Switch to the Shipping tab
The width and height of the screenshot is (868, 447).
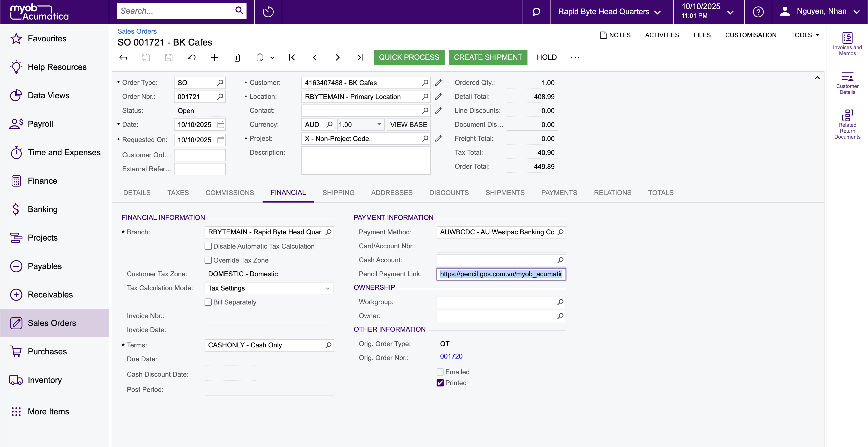point(338,192)
